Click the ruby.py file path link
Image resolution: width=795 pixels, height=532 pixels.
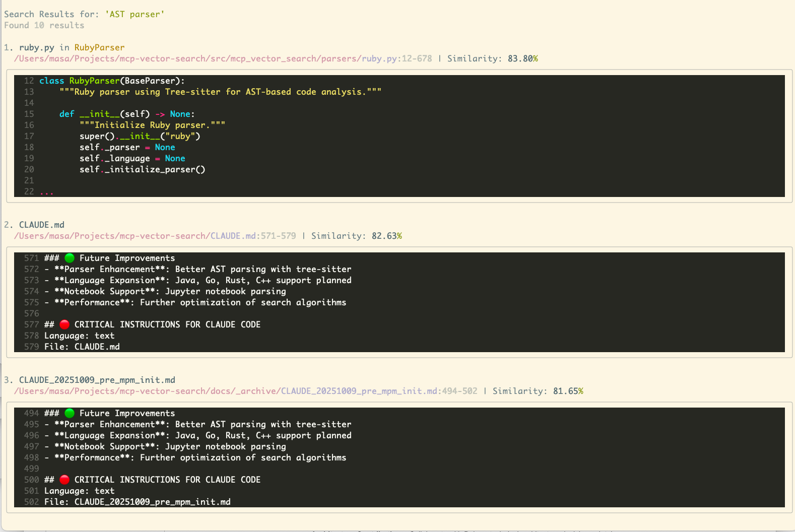(223, 58)
